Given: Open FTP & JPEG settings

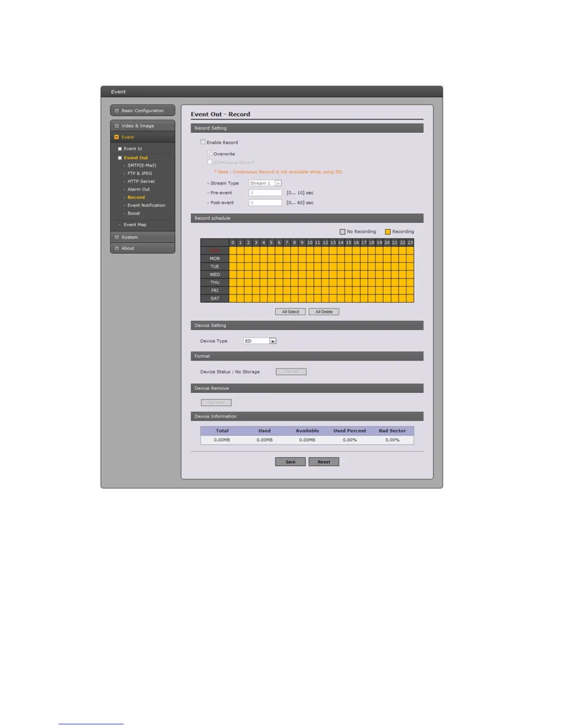Looking at the screenshot, I should [x=139, y=173].
